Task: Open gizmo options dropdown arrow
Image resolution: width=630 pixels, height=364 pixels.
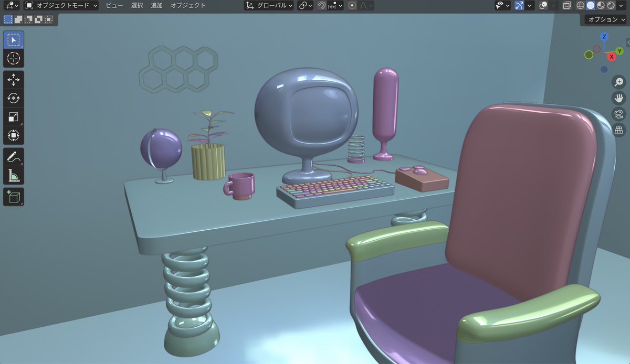Action: (530, 5)
